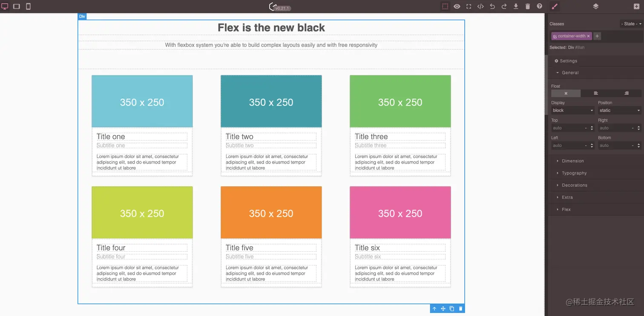The height and width of the screenshot is (316, 644).
Task: Select the yellow-green card image above Title four
Action: coord(142,213)
